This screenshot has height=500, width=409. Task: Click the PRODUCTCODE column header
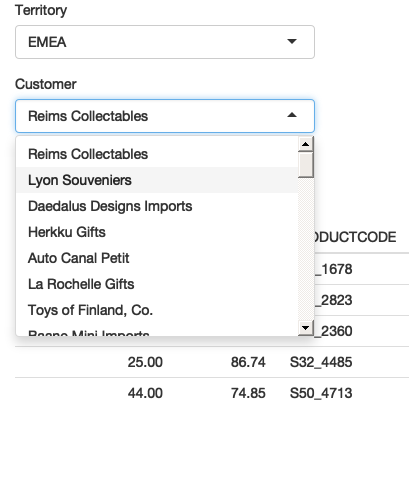355,237
